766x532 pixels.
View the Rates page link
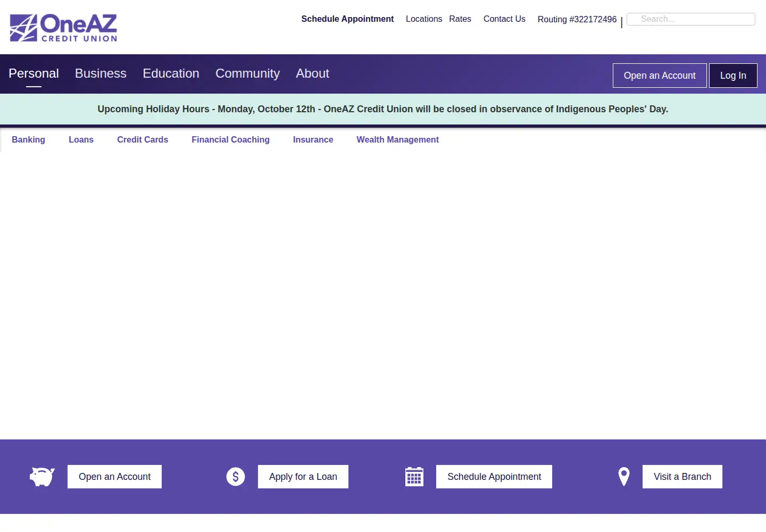tap(460, 19)
